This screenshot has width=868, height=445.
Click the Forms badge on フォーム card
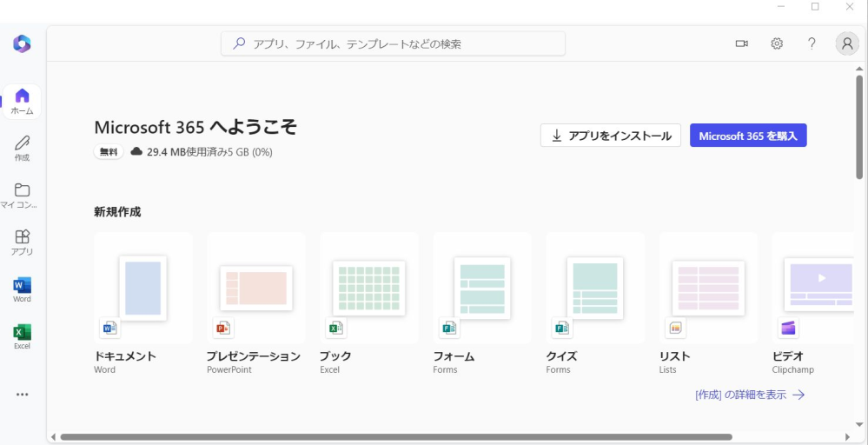click(x=449, y=329)
